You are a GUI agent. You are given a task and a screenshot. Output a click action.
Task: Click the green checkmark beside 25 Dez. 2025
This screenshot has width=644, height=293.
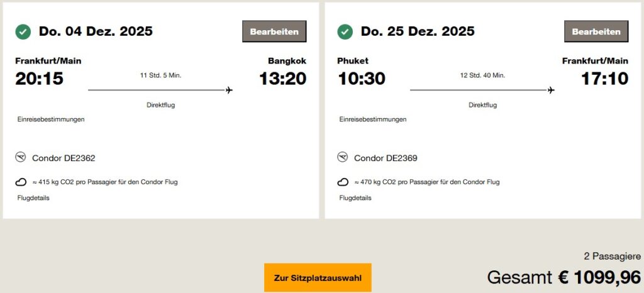(345, 31)
